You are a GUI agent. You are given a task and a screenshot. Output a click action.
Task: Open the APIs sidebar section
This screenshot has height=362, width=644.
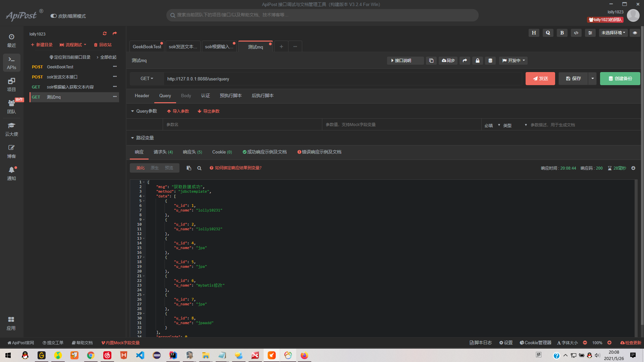(x=11, y=63)
